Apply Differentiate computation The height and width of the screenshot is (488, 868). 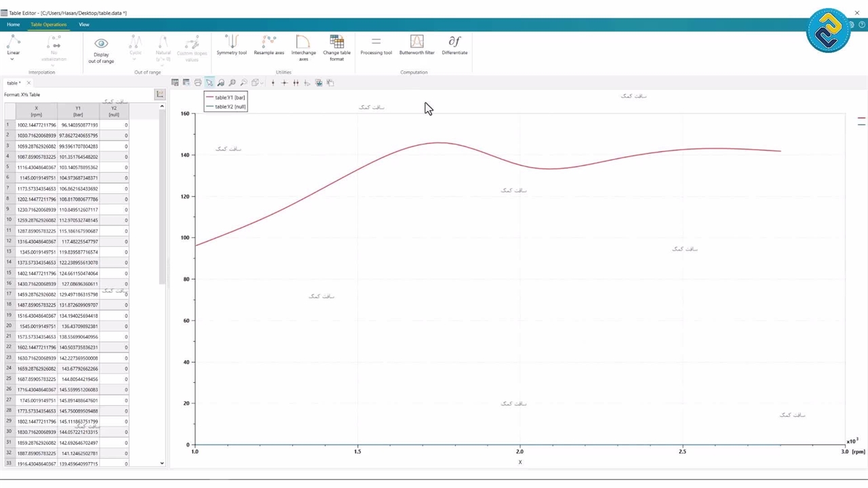pos(454,45)
